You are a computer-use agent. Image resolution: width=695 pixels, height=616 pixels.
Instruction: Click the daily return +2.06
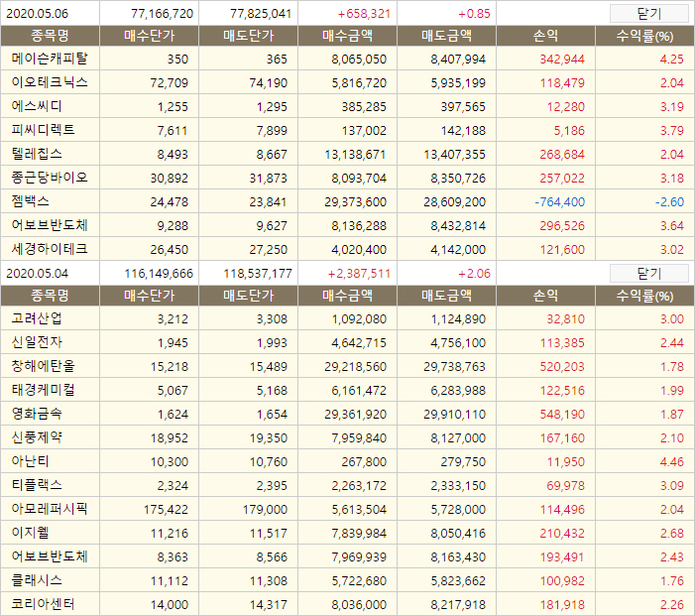(474, 274)
